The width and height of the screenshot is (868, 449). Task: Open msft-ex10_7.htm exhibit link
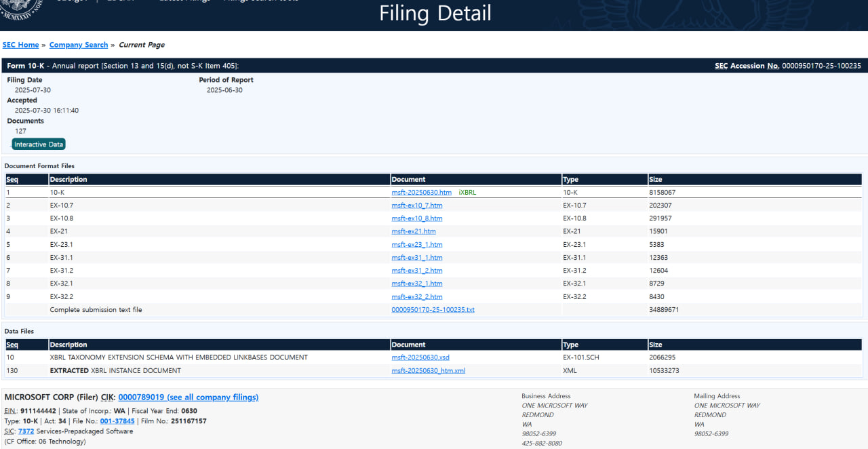tap(417, 206)
